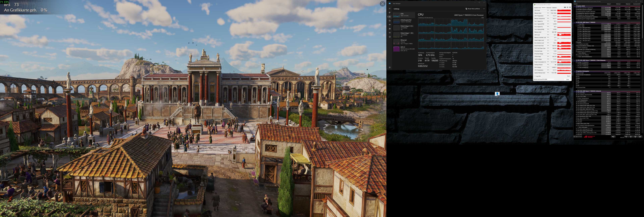
Task: Open GPU-Z hamburger menu icon
Action: (x=570, y=8)
